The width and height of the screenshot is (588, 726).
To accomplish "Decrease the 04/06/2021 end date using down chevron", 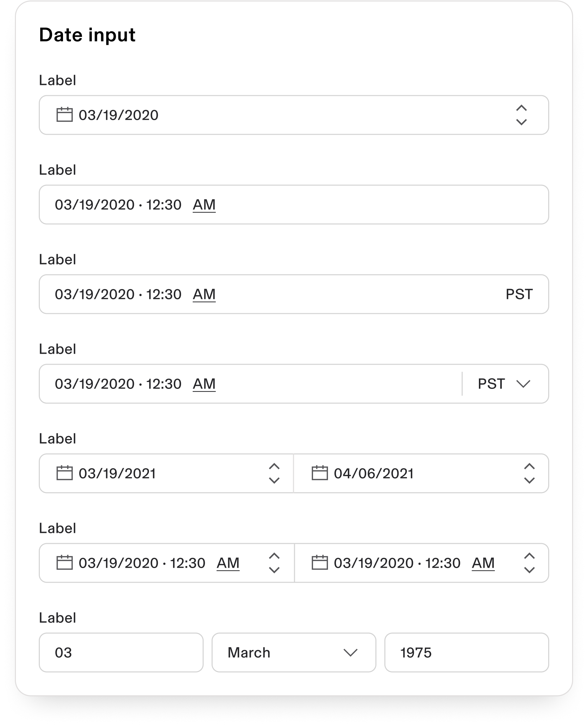I will coord(529,480).
